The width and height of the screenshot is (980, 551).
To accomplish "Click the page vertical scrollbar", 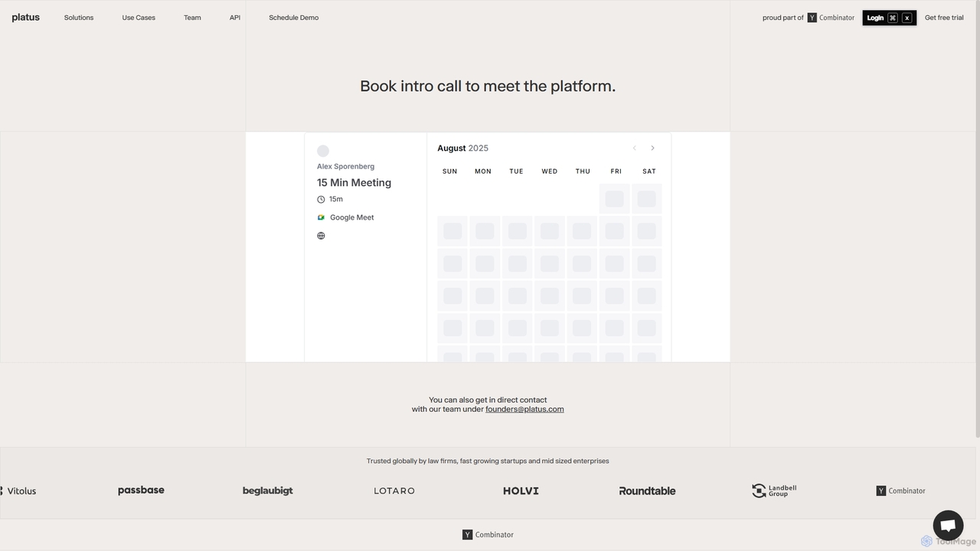I will tap(976, 218).
